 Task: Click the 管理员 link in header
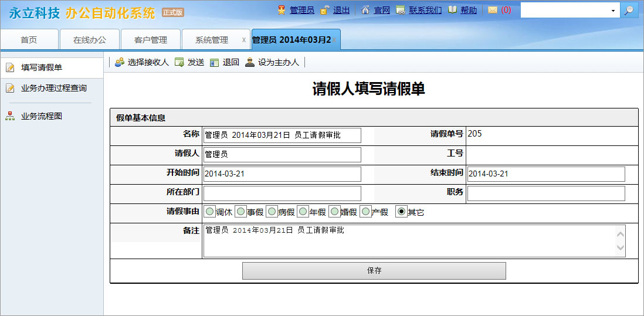(302, 11)
